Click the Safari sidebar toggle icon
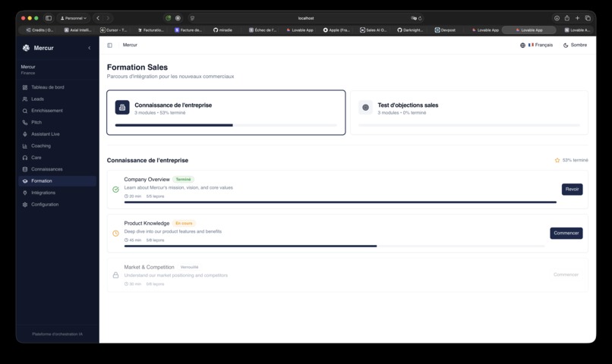 (x=49, y=18)
